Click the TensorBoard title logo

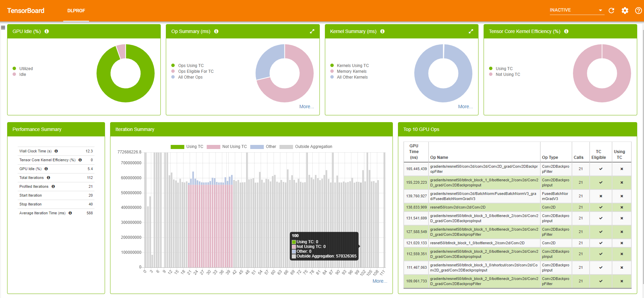point(26,11)
